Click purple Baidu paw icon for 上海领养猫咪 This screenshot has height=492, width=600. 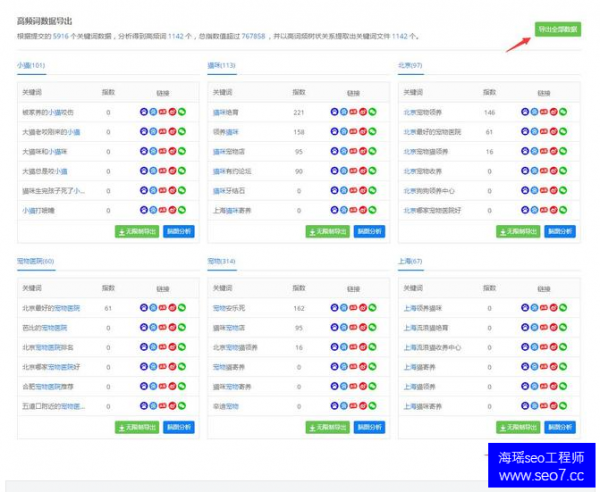tap(525, 308)
